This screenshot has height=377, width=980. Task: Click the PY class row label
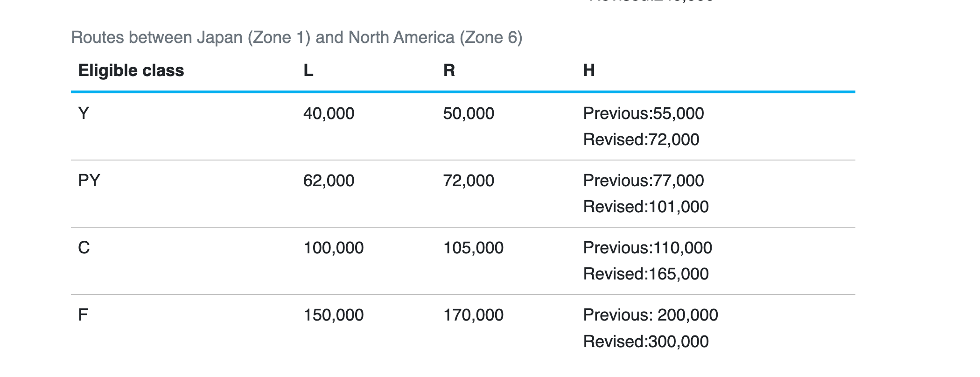[89, 181]
